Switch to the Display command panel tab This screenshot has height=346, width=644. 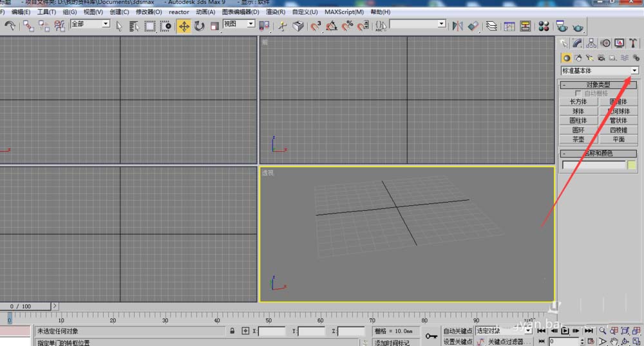(620, 43)
